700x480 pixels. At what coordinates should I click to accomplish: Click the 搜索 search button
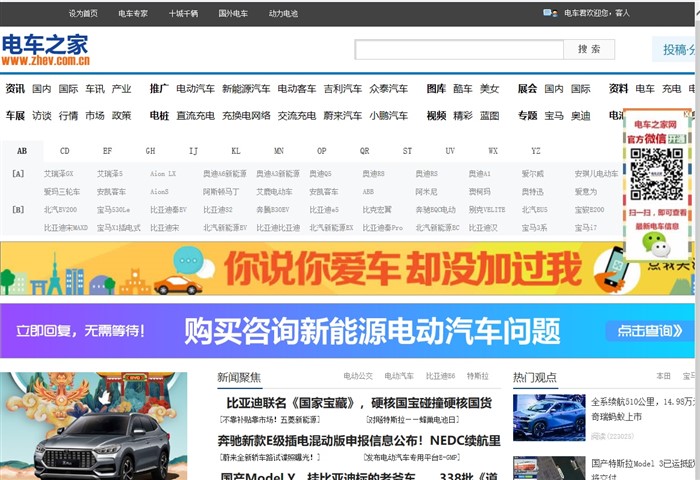(589, 50)
